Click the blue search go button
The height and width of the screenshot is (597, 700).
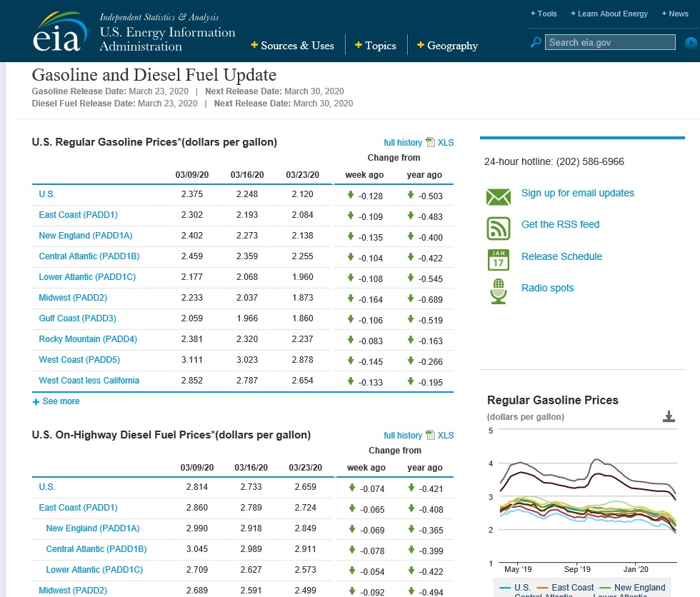pyautogui.click(x=691, y=43)
